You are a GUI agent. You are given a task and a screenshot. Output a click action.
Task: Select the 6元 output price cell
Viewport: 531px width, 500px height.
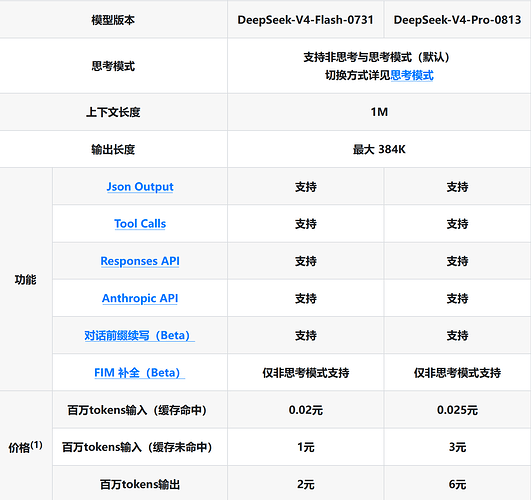[457, 484]
